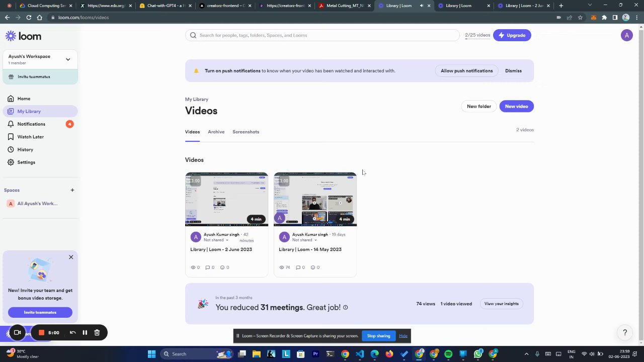Viewport: 644px width, 362px height.
Task: Open Notifications in the sidebar
Action: tap(40, 124)
